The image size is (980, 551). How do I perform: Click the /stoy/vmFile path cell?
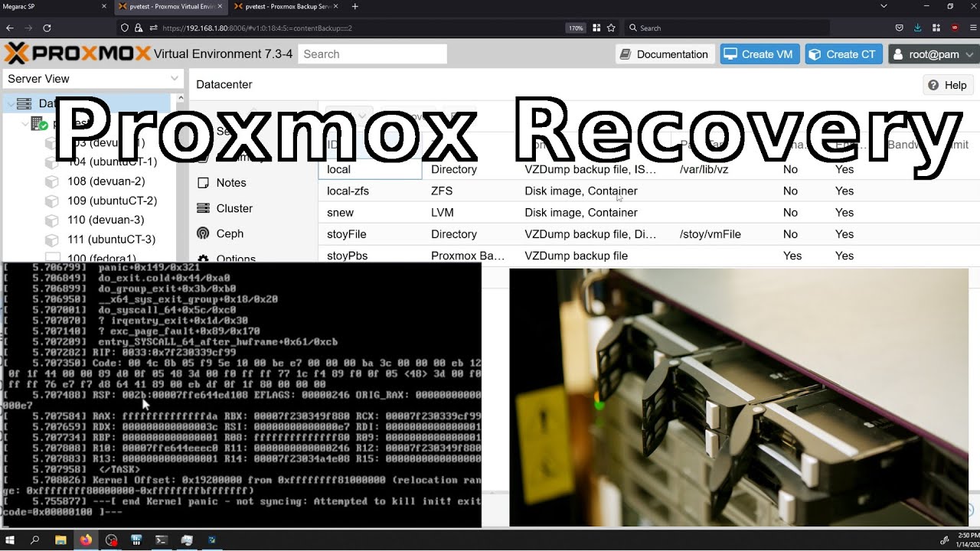pyautogui.click(x=710, y=234)
